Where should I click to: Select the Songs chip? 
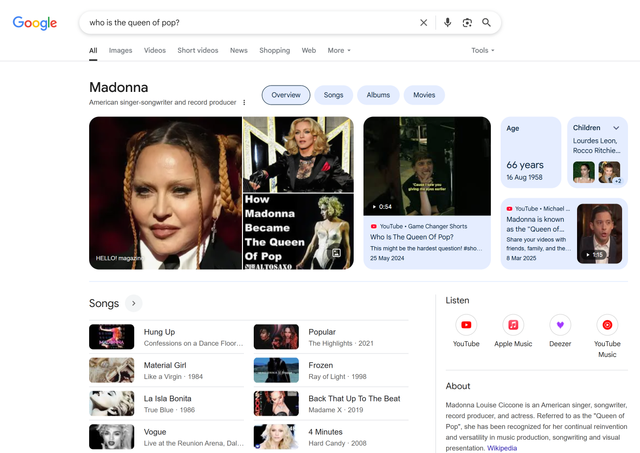click(333, 95)
